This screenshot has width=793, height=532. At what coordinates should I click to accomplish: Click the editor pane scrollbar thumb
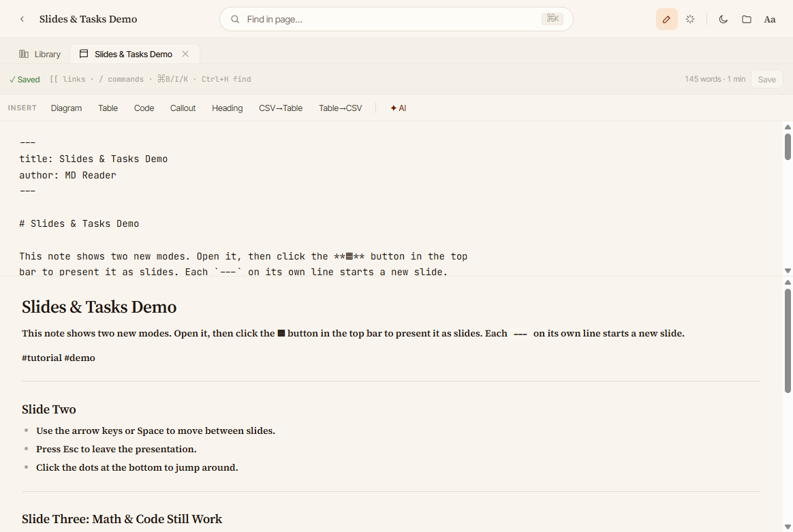788,146
